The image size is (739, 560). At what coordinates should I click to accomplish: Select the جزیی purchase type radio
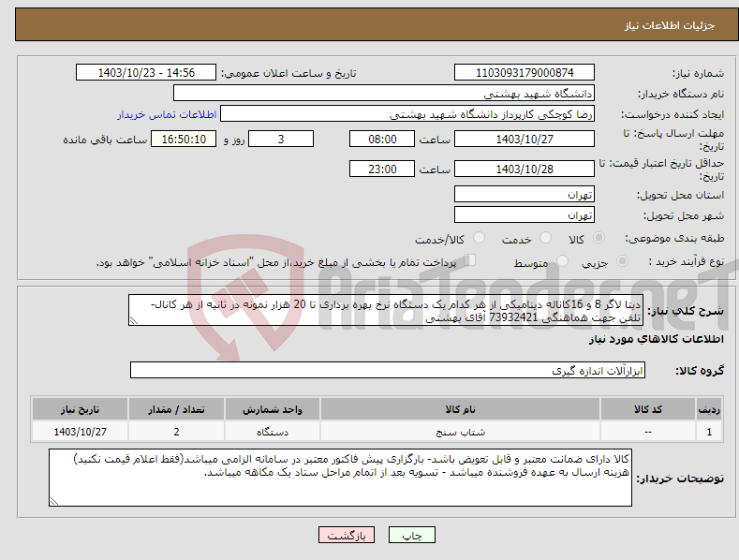coord(622,261)
